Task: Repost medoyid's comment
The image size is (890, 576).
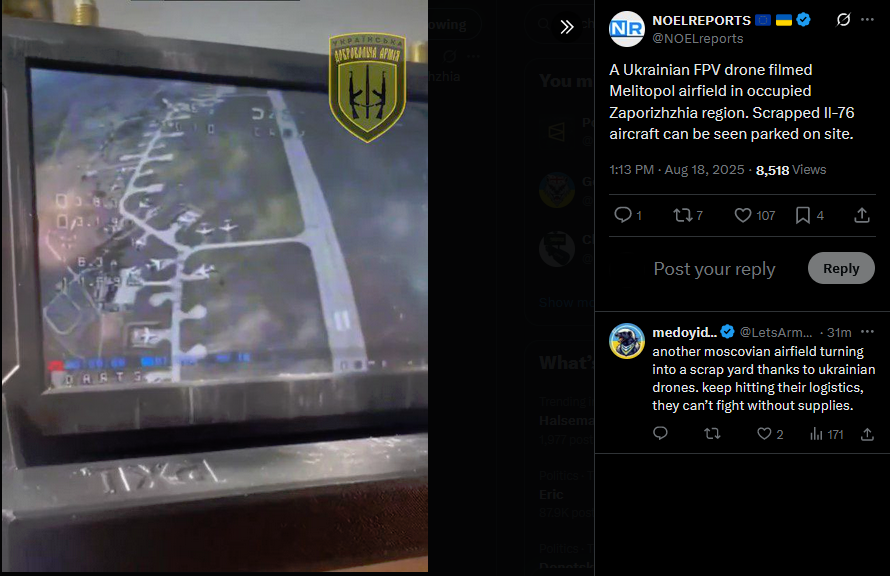Action: 712,434
